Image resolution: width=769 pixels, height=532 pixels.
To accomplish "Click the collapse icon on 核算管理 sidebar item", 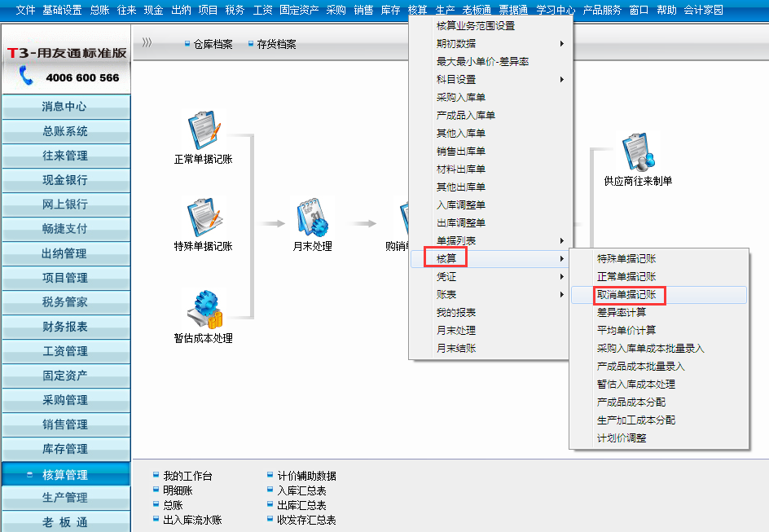I will point(30,474).
